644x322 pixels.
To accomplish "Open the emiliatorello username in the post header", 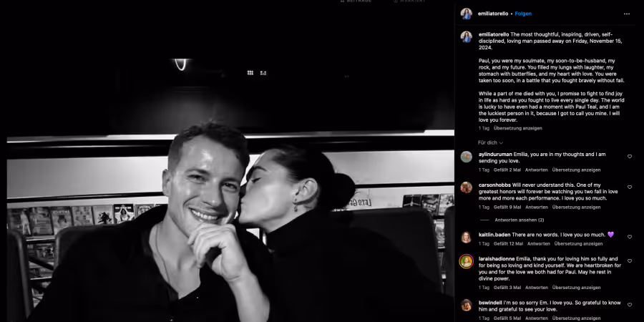I will [x=493, y=14].
